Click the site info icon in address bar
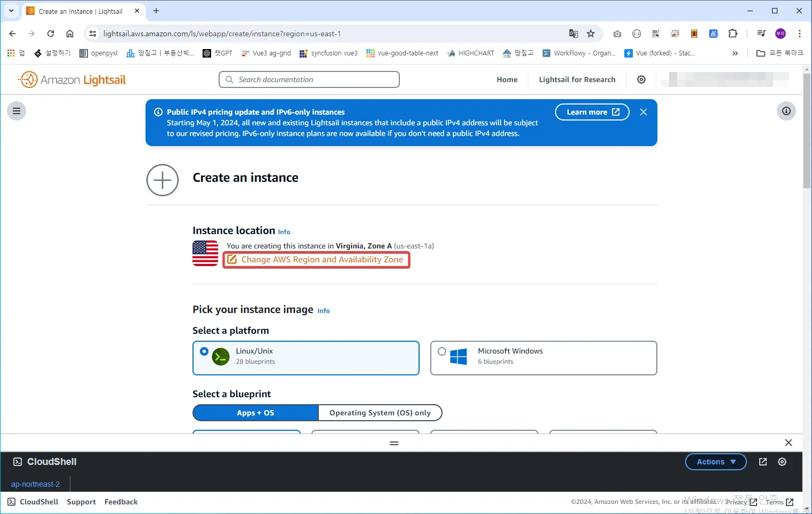The height and width of the screenshot is (514, 812). [93, 34]
